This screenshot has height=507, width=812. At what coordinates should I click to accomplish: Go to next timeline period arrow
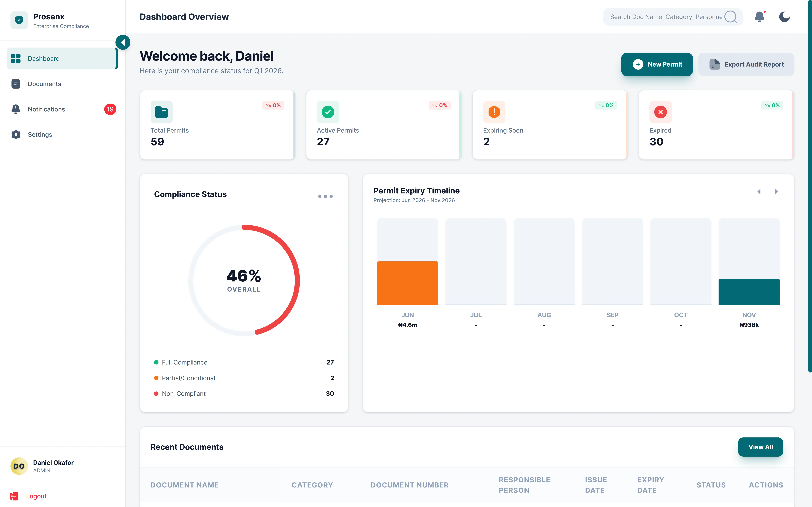[776, 191]
